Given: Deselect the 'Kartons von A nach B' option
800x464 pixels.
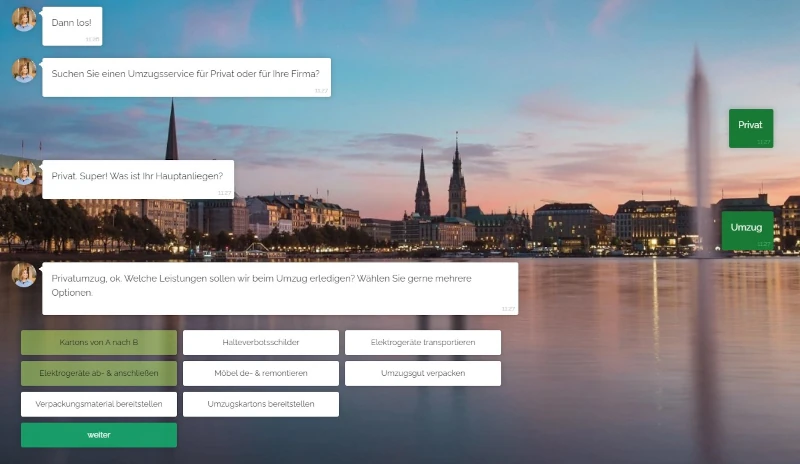Looking at the screenshot, I should (x=99, y=343).
